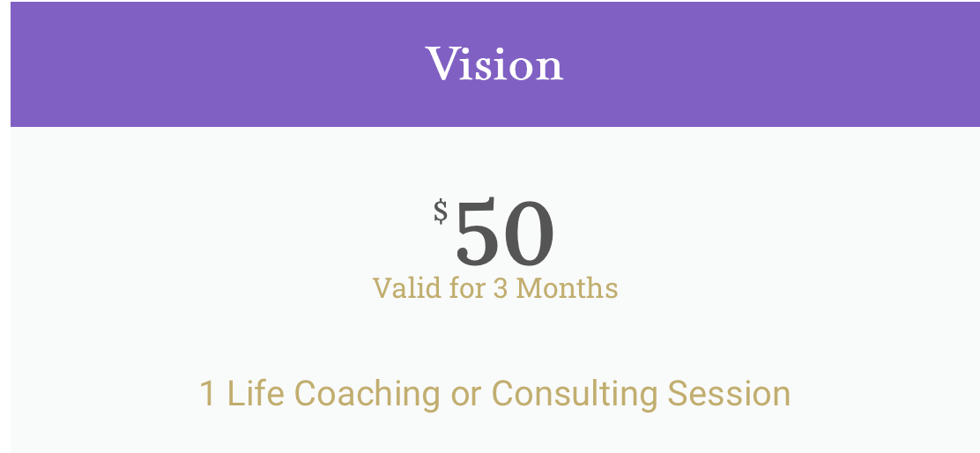
Task: Click the small dollar sign symbol
Action: click(441, 212)
